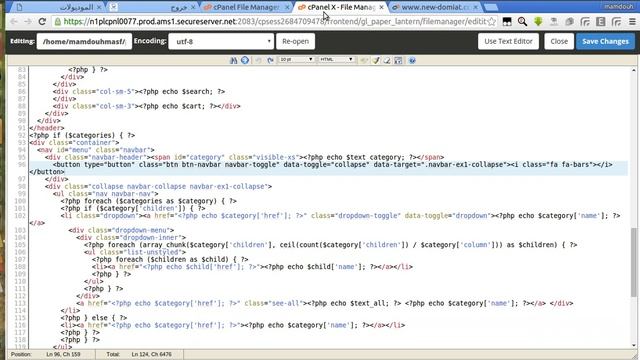This screenshot has width=640, height=360.
Task: Go back with the browser back arrow
Action: pos(14,22)
